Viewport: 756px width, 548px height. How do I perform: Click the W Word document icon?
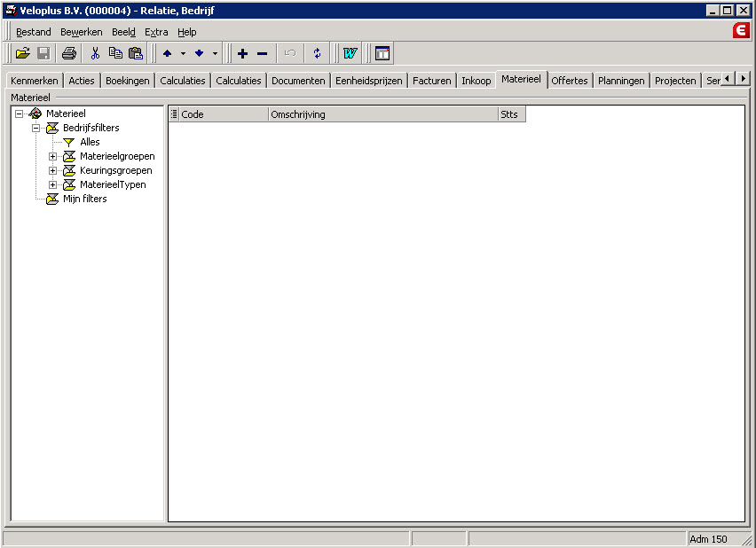(x=350, y=53)
